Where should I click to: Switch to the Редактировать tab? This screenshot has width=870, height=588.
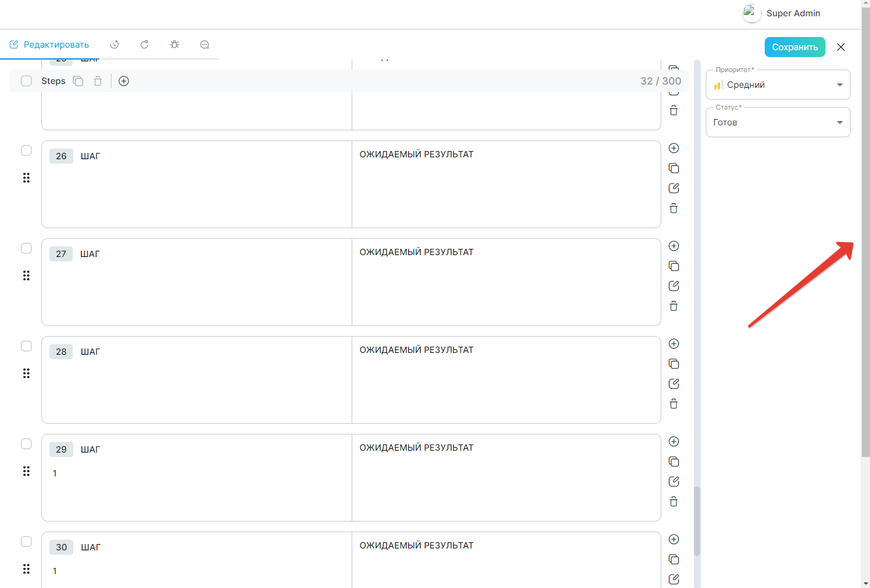50,45
